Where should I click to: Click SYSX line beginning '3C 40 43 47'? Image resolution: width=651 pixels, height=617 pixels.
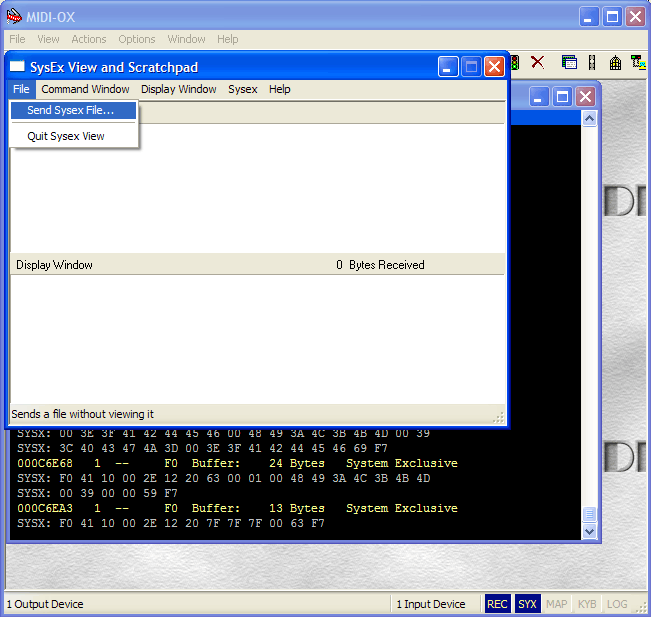(202, 448)
